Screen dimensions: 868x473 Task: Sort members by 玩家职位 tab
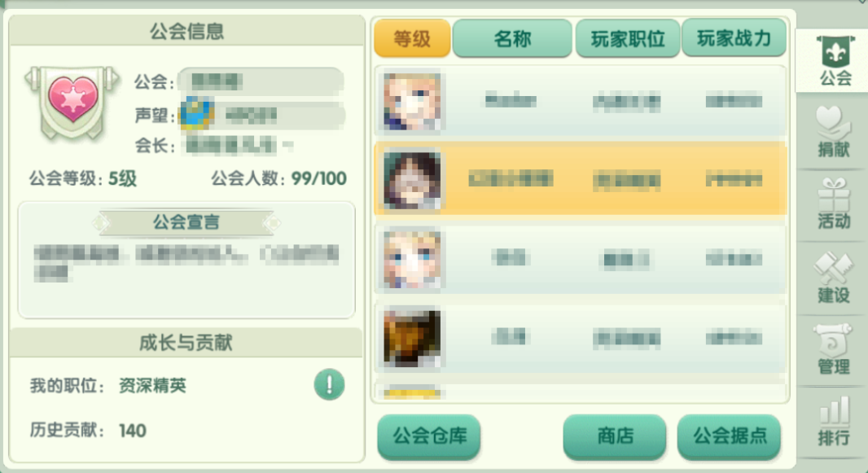pyautogui.click(x=628, y=38)
